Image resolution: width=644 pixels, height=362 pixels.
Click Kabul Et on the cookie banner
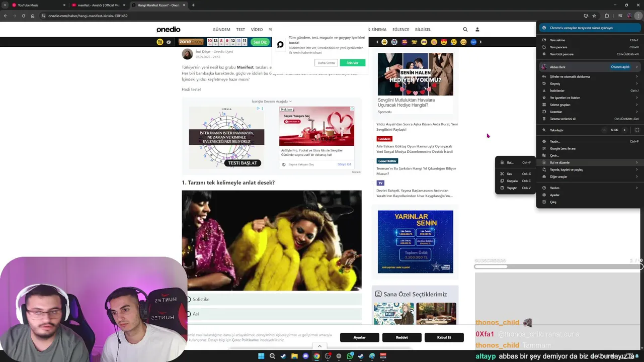coord(444,337)
